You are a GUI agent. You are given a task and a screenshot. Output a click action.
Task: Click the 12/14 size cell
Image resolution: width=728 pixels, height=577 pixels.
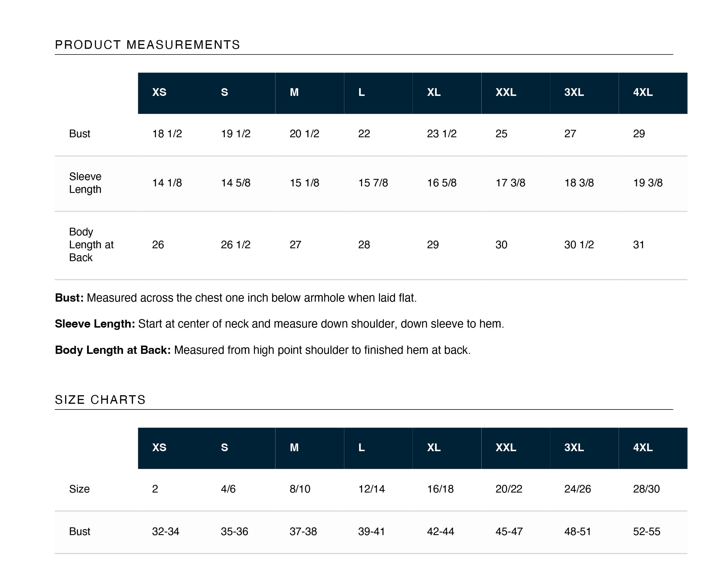(371, 489)
